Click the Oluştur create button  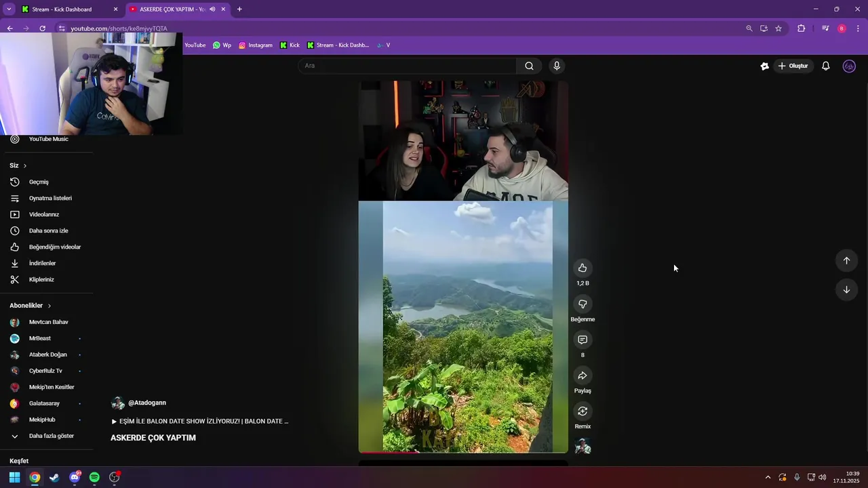793,66
